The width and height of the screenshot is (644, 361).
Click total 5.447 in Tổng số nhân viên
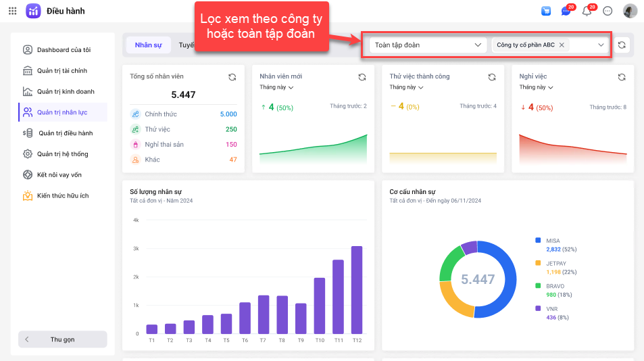click(x=183, y=95)
